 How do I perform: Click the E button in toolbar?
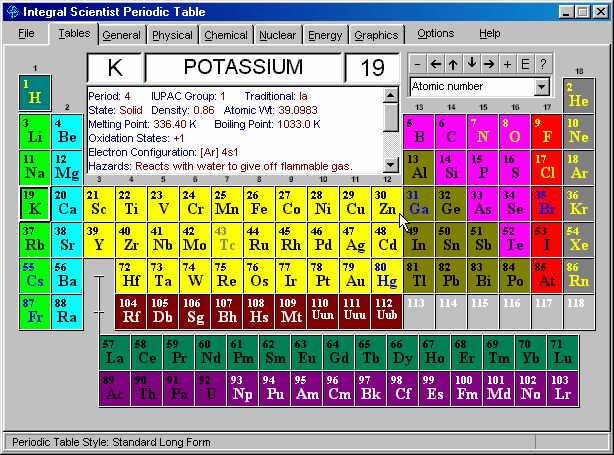point(525,63)
